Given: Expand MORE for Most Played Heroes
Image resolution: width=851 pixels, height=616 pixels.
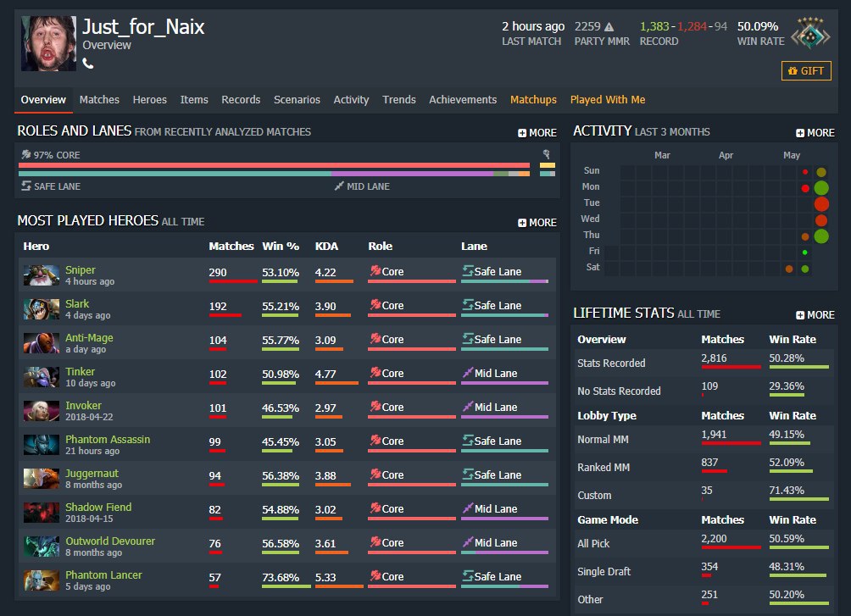Looking at the screenshot, I should coord(537,223).
